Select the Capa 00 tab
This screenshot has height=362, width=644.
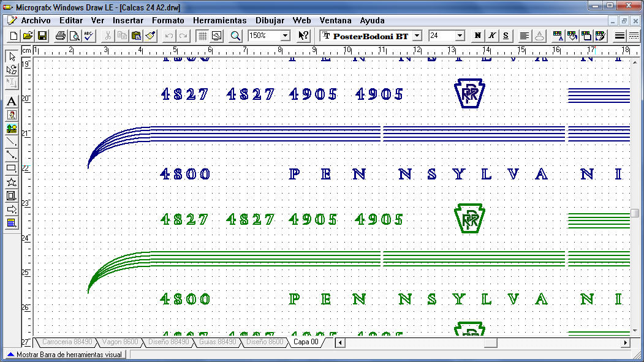306,342
